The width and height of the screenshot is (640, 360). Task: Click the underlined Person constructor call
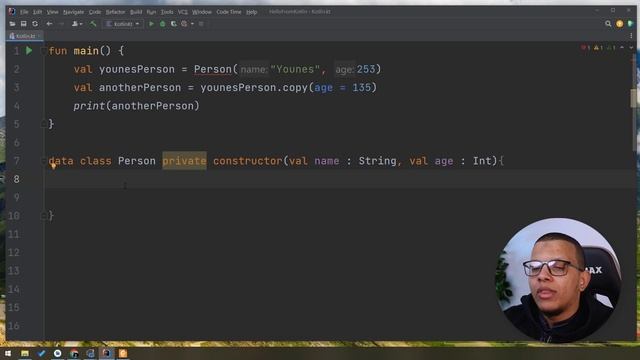(213, 69)
